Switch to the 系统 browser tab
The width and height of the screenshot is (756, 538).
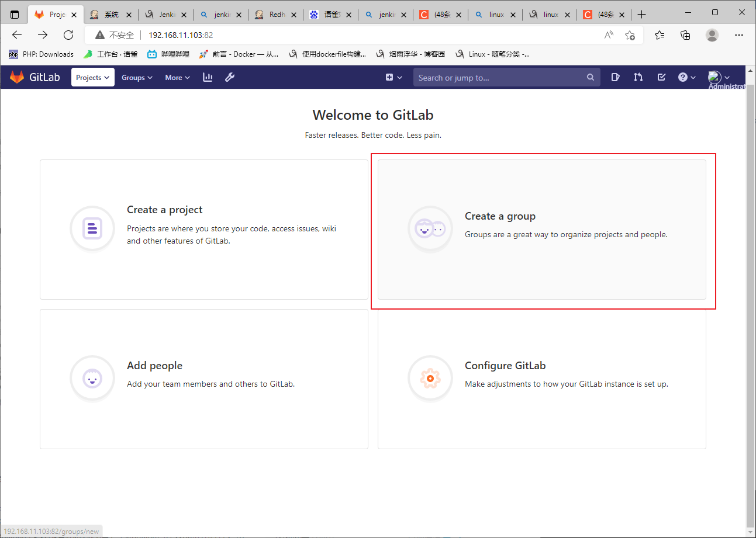point(112,14)
